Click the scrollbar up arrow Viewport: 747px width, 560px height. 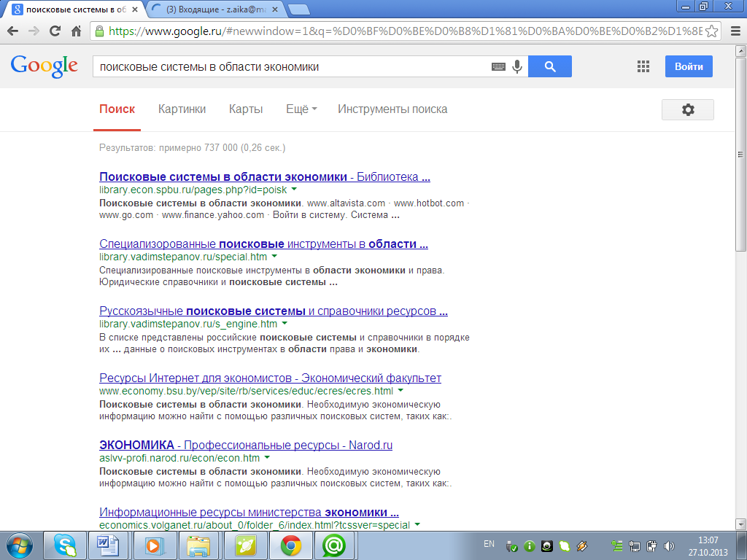740,50
